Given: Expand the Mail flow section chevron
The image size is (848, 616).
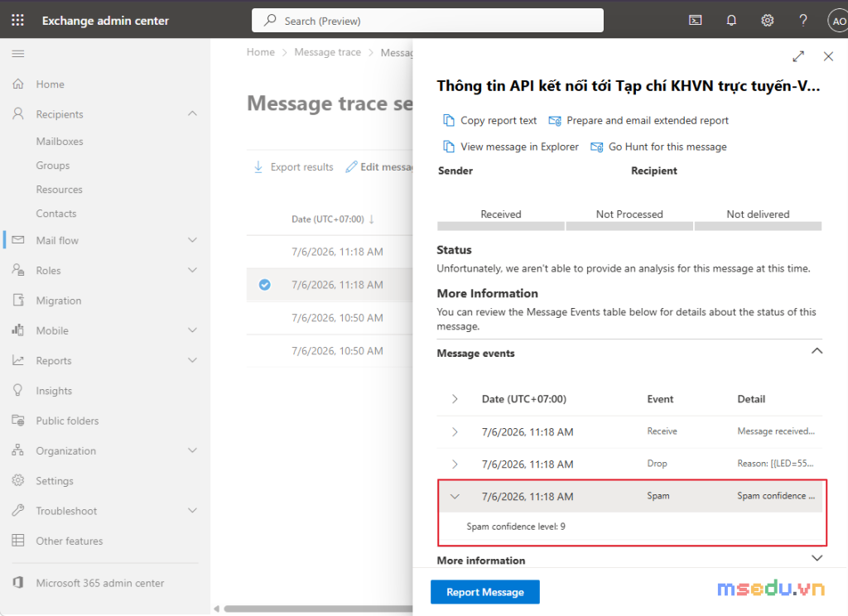Looking at the screenshot, I should 192,239.
